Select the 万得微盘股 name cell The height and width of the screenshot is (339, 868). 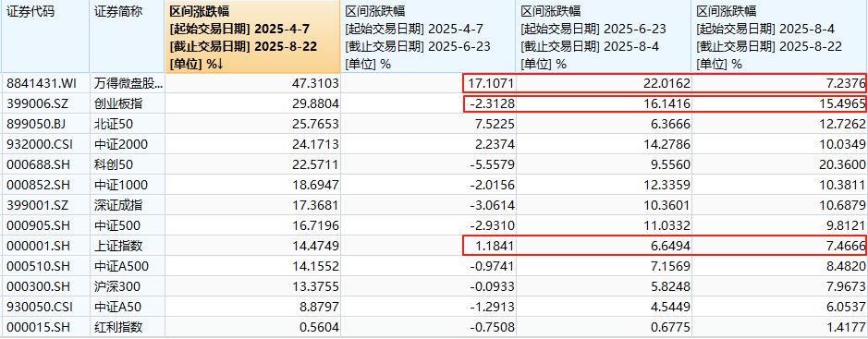[128, 83]
